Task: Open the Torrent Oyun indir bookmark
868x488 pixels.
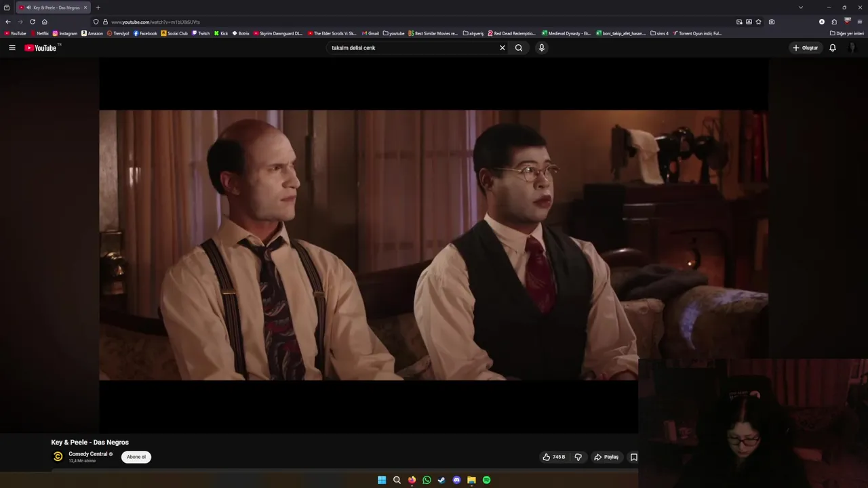Action: (697, 33)
